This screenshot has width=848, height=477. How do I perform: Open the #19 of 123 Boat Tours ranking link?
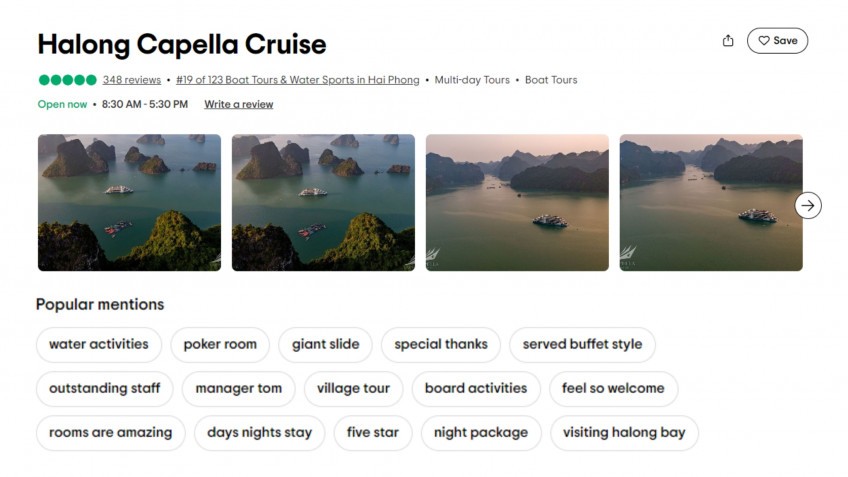coord(296,80)
